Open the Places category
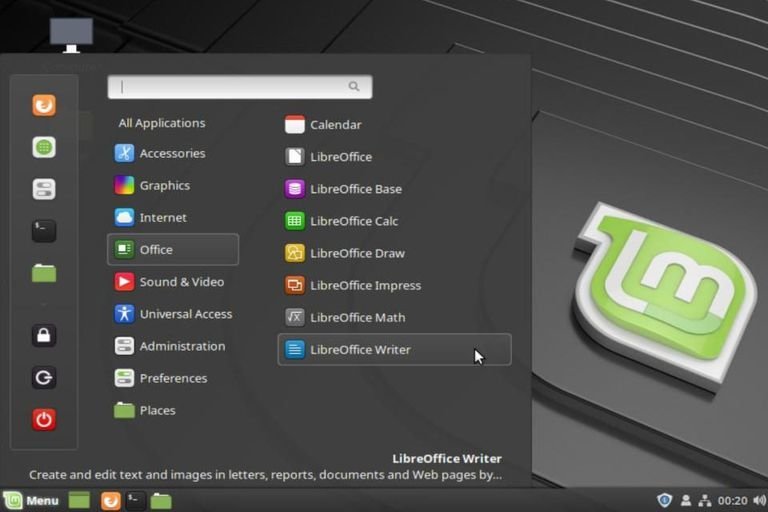Image resolution: width=768 pixels, height=512 pixels. pyautogui.click(x=173, y=411)
